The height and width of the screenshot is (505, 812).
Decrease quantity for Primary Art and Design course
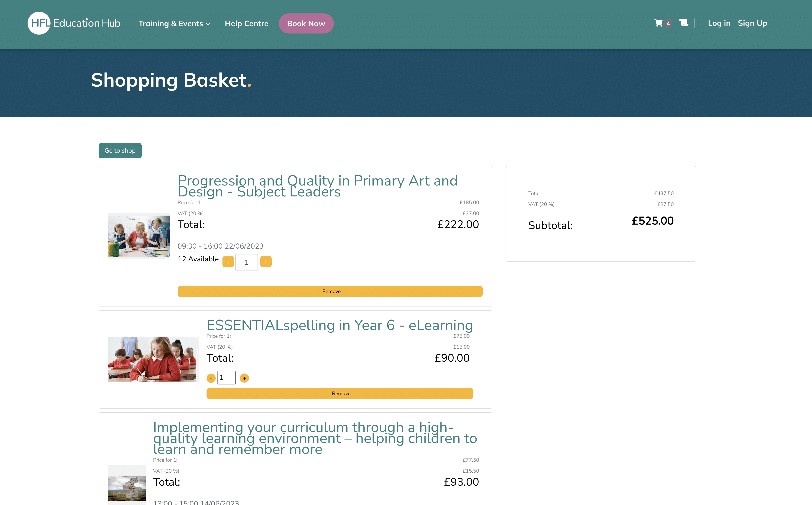click(x=228, y=262)
